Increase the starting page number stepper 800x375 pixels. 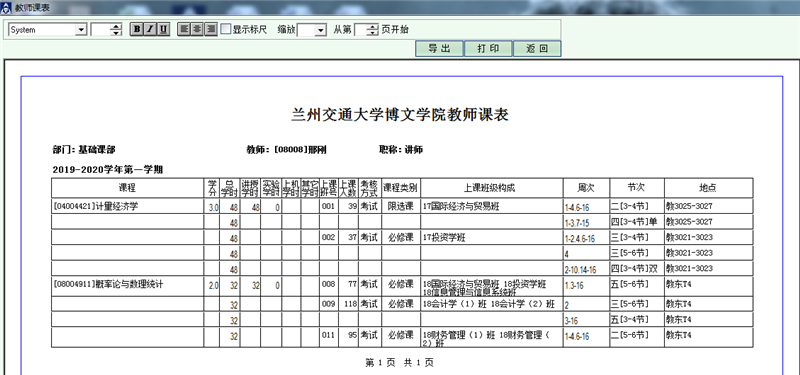coord(373,27)
